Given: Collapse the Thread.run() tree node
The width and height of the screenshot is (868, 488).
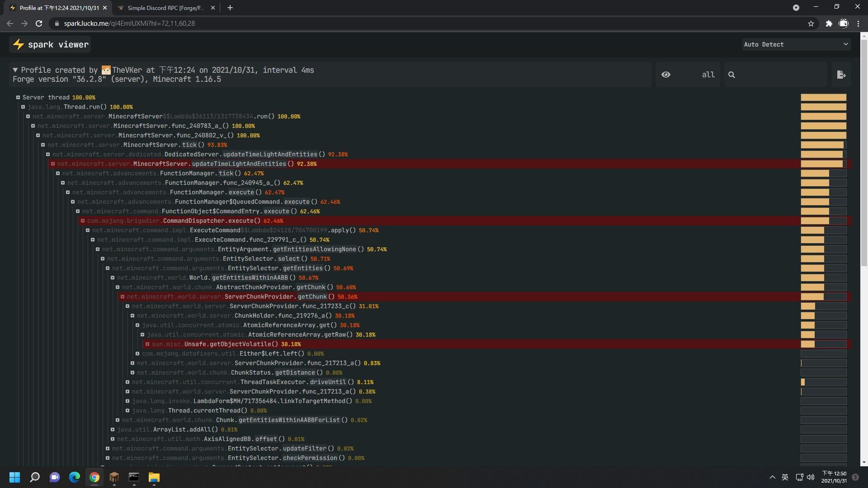Looking at the screenshot, I should point(23,107).
